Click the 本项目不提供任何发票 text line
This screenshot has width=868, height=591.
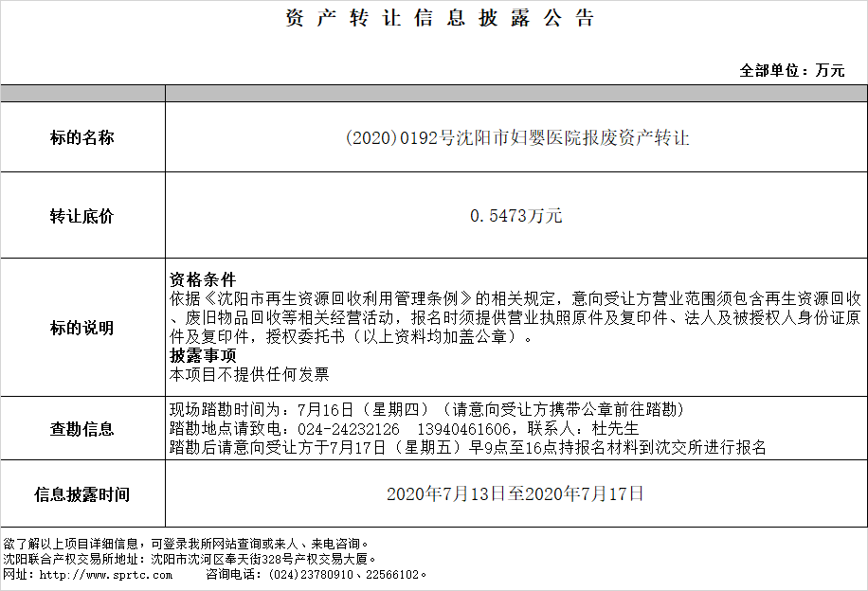click(249, 374)
